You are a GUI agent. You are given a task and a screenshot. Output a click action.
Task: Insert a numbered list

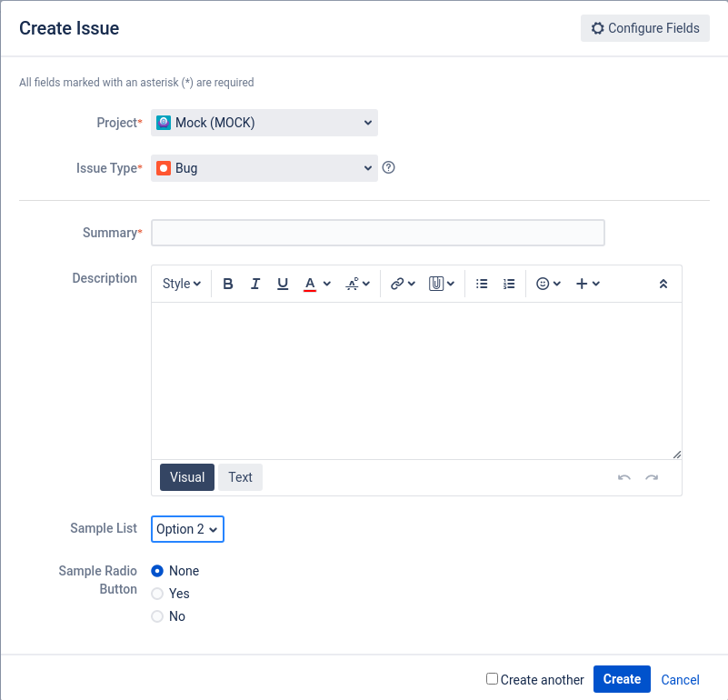click(509, 284)
